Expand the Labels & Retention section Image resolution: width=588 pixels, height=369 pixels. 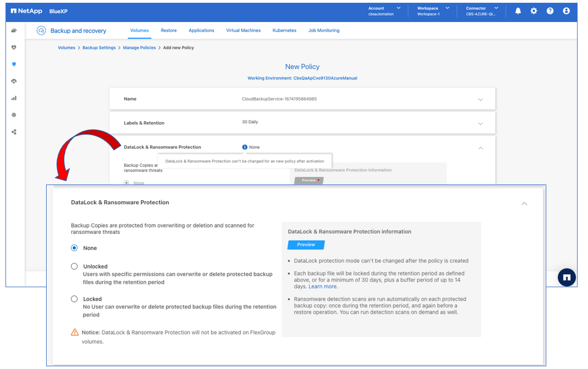click(x=480, y=124)
